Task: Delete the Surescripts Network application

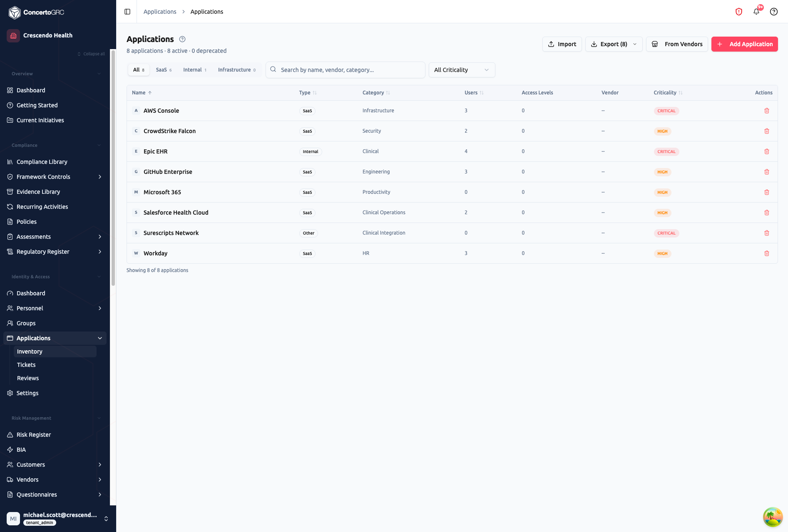Action: point(767,233)
